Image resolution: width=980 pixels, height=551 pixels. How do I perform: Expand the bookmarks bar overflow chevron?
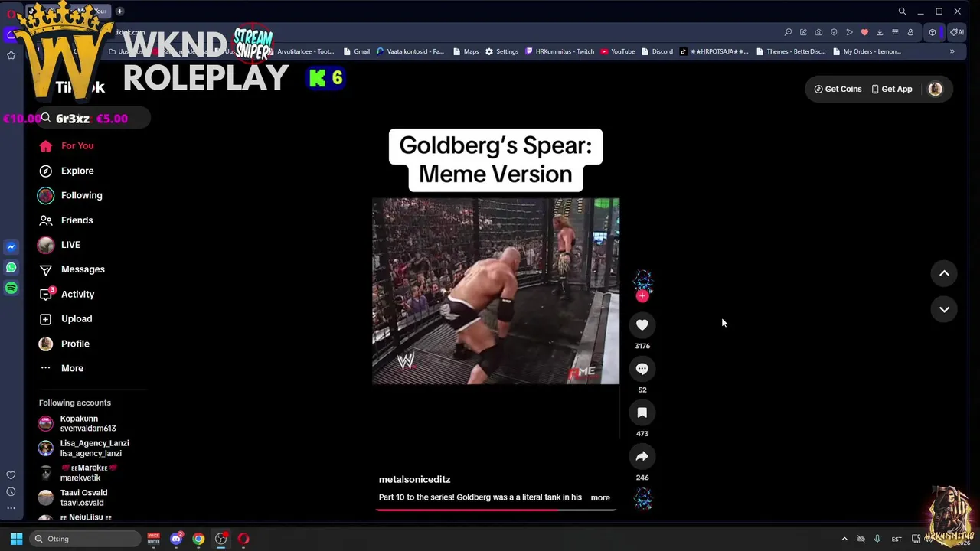coord(952,51)
